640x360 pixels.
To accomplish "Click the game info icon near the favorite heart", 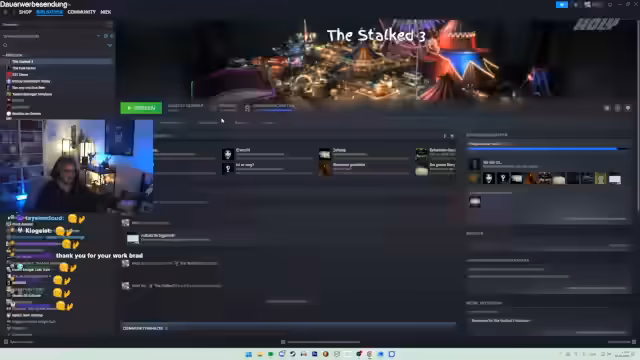I will [618, 108].
